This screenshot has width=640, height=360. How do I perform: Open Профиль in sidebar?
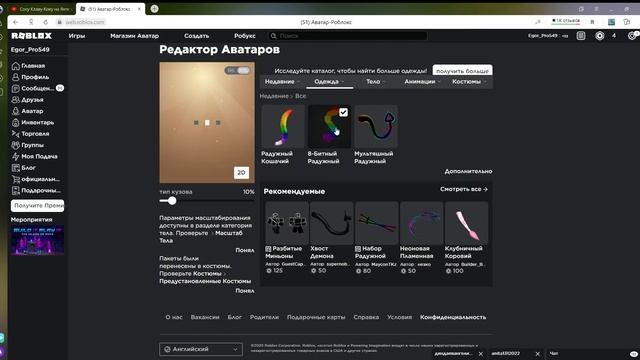point(30,77)
